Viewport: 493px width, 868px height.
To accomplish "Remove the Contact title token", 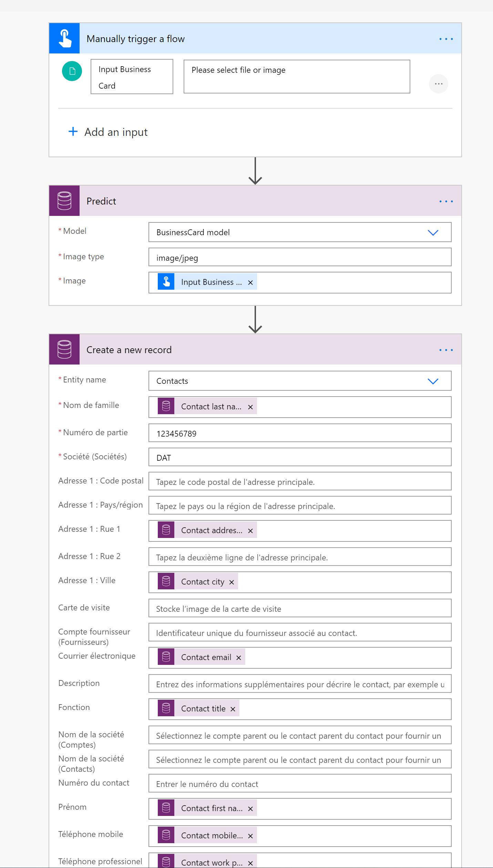I will [233, 709].
